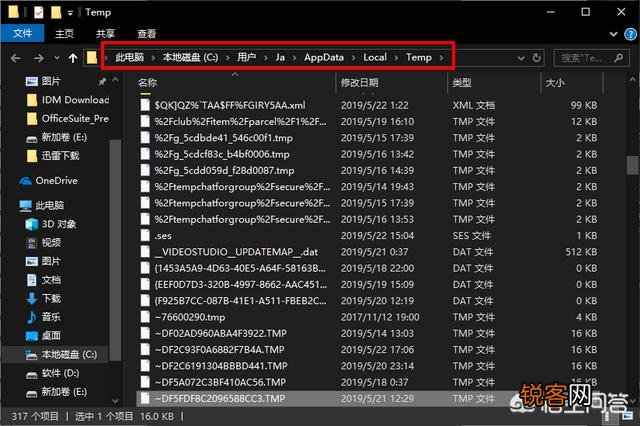Open recent locations dropdown arrow
The width and height of the screenshot is (640, 426).
point(57,58)
